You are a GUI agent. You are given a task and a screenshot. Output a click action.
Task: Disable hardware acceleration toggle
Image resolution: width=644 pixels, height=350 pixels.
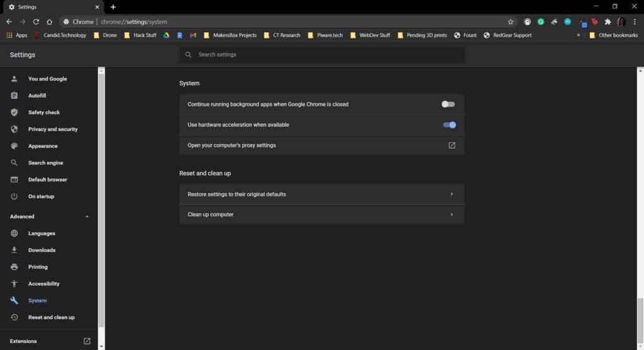click(x=449, y=125)
